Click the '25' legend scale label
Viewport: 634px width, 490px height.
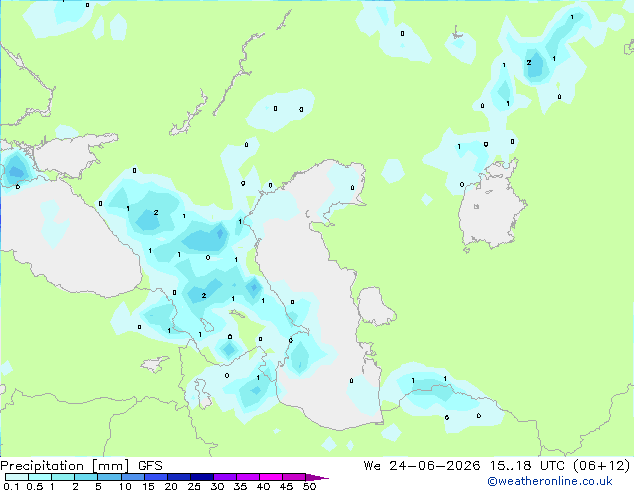194,486
